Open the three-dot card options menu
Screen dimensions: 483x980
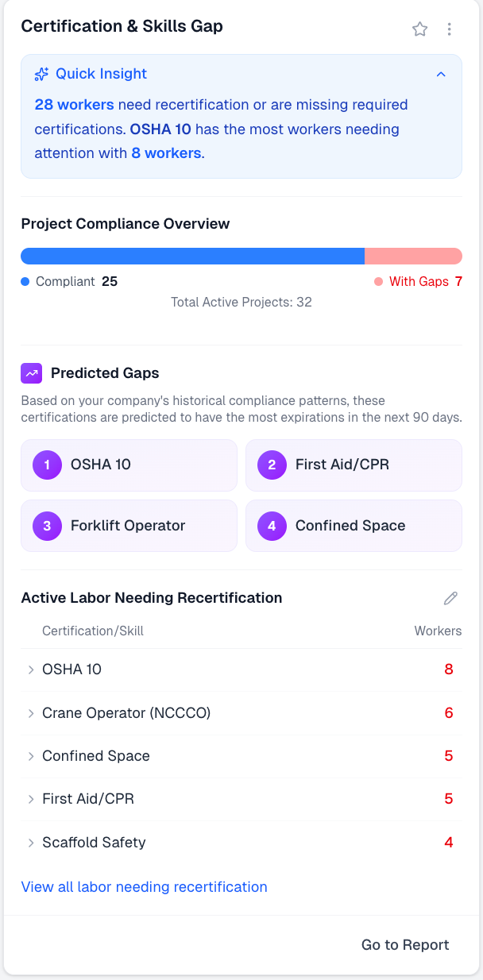pos(450,29)
